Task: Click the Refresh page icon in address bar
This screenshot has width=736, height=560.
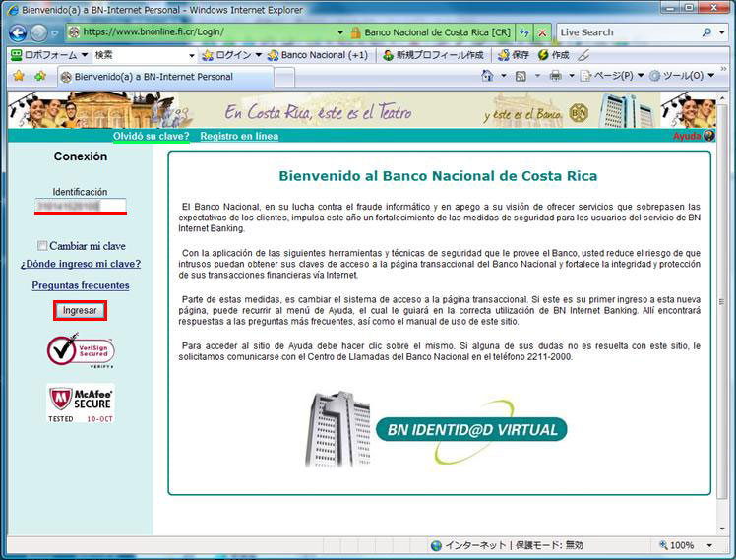Action: (524, 32)
